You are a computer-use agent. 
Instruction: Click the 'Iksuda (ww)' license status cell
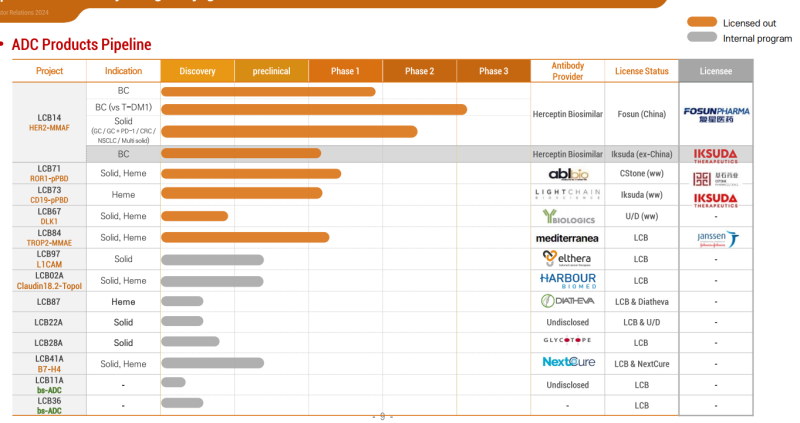coord(641,195)
